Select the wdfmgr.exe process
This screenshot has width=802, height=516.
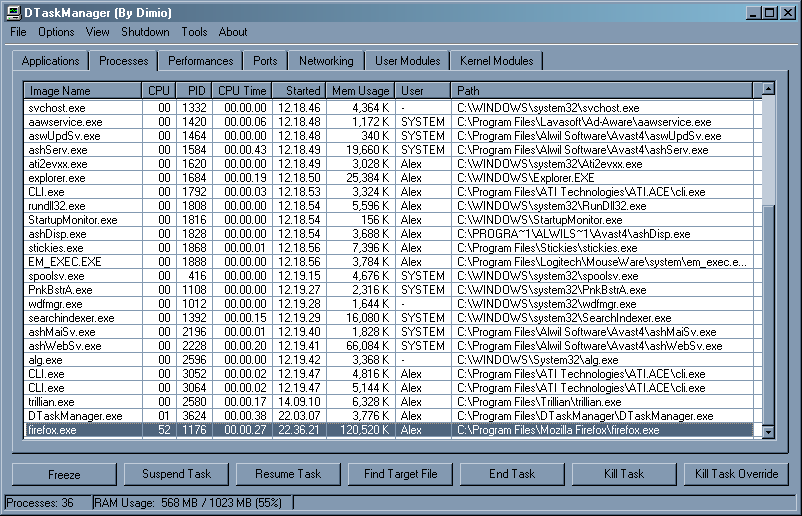pyautogui.click(x=389, y=304)
